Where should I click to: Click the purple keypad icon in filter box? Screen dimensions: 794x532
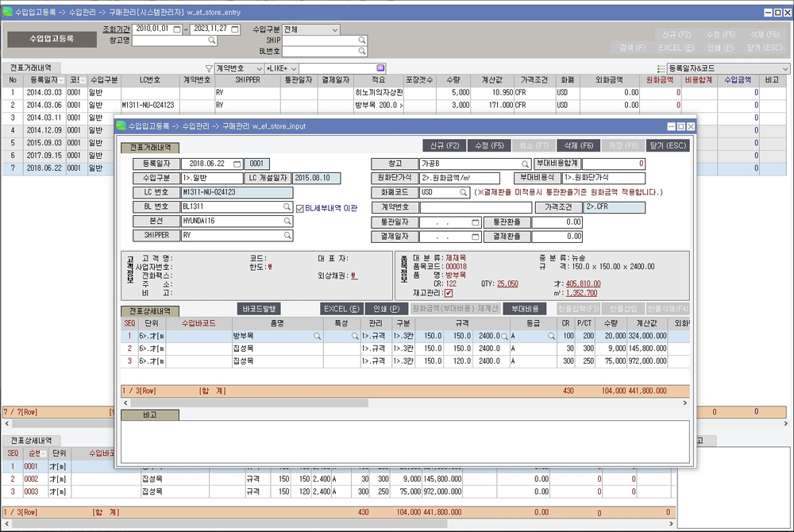[380, 67]
